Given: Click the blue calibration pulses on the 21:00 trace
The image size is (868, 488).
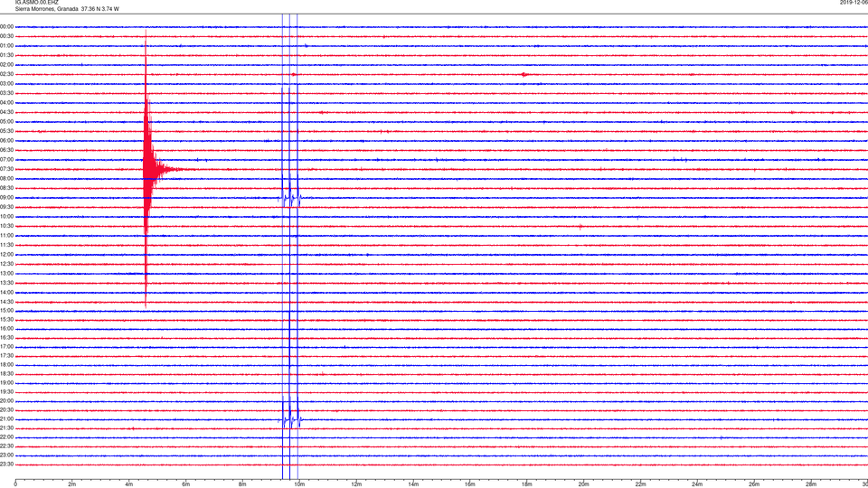Looking at the screenshot, I should 289,419.
